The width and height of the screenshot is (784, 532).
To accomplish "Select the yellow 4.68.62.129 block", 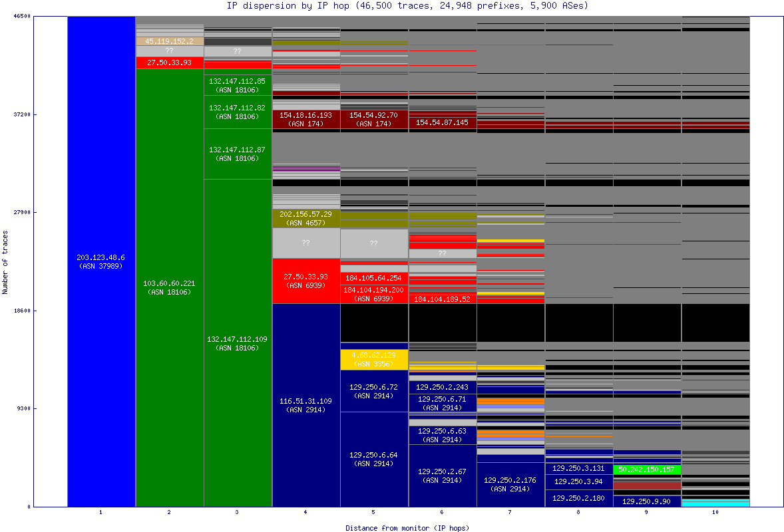I will click(x=373, y=359).
